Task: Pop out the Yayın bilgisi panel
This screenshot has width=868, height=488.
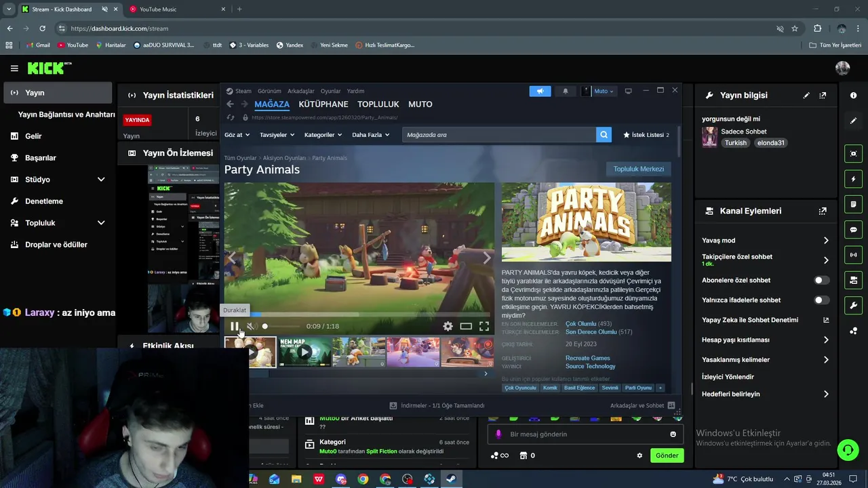Action: 823,96
